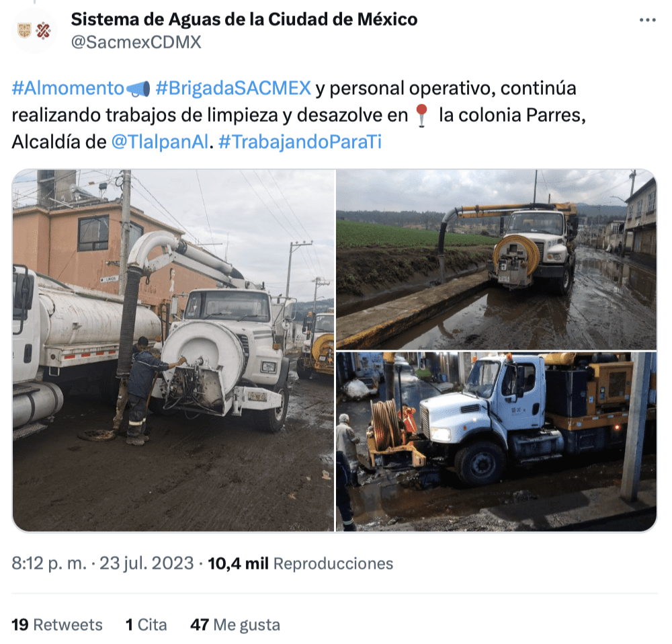Viewport: 672px width, 644px height.
Task: Open the top-right photo of truck by field
Action: (497, 259)
